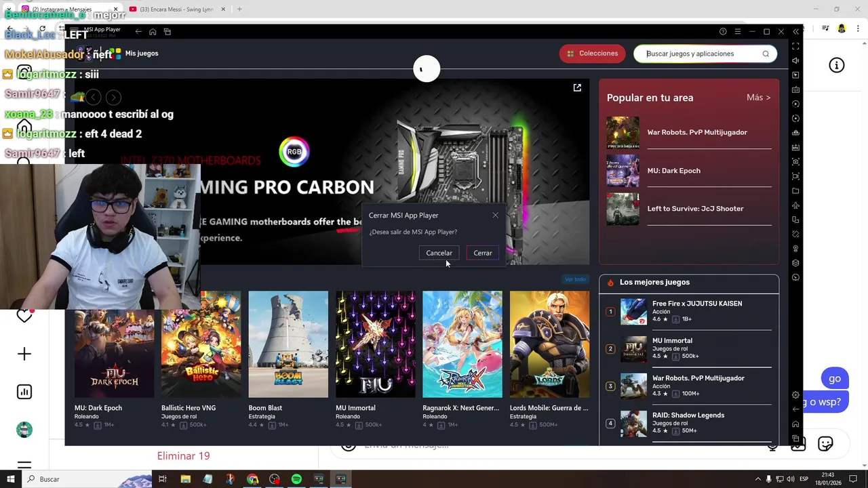The height and width of the screenshot is (488, 868).
Task: Click the info icon in Instagram chat
Action: click(x=837, y=65)
